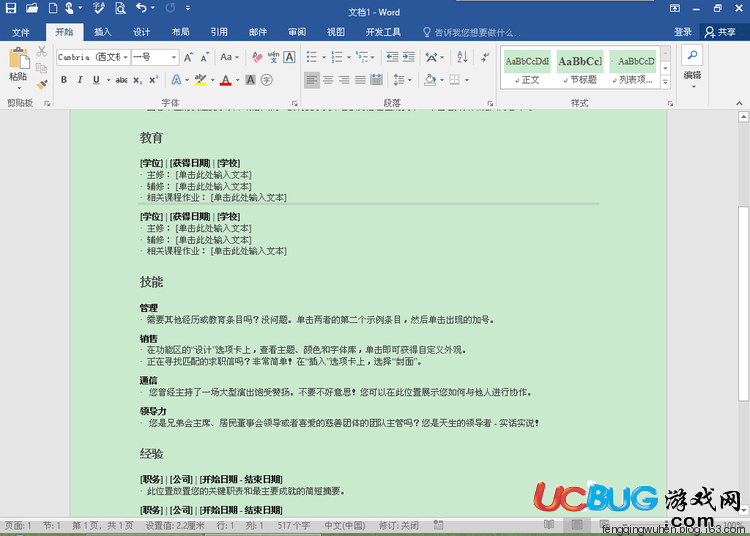Save the document with the floppy icon
Screen dimensions: 750x536
[x=11, y=8]
